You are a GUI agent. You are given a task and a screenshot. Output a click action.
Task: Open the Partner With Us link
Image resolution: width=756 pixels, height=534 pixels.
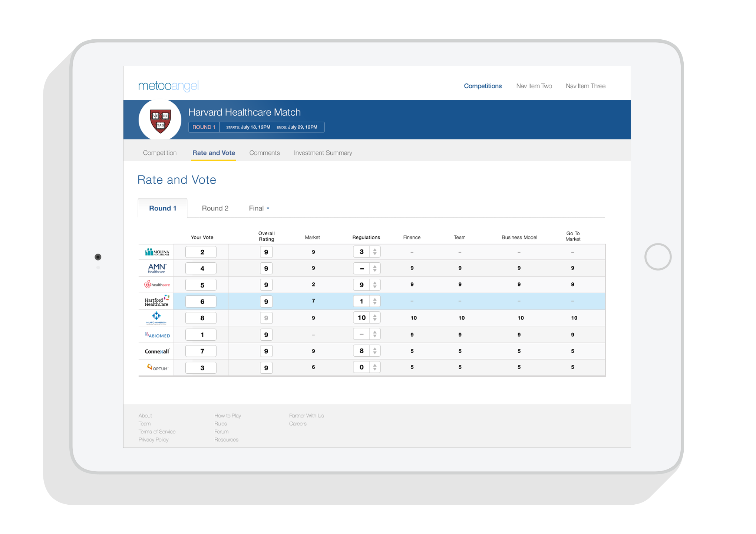point(306,416)
